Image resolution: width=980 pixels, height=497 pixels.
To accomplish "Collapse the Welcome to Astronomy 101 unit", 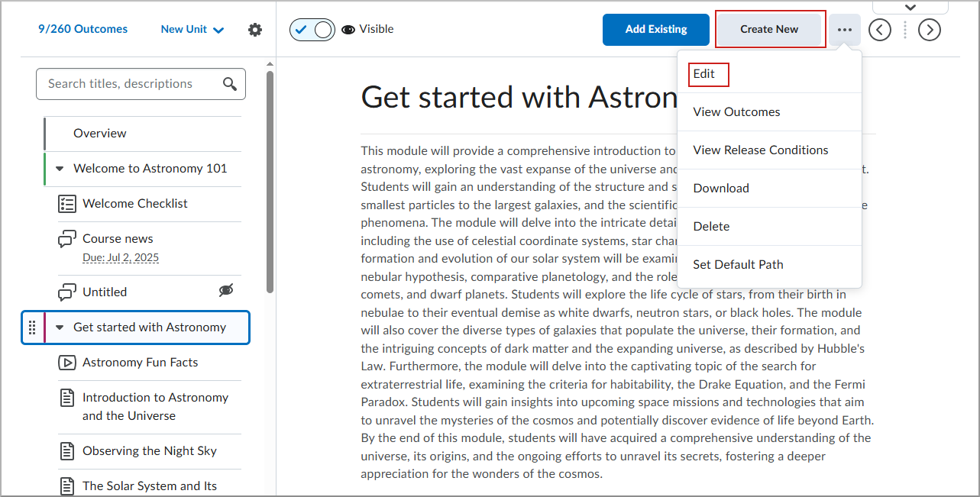I will [59, 169].
